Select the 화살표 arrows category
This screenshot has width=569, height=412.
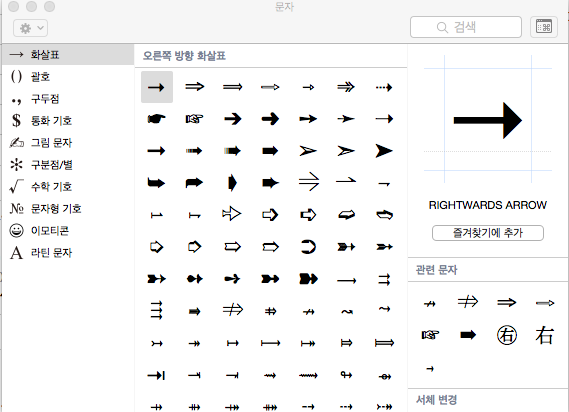click(68, 55)
